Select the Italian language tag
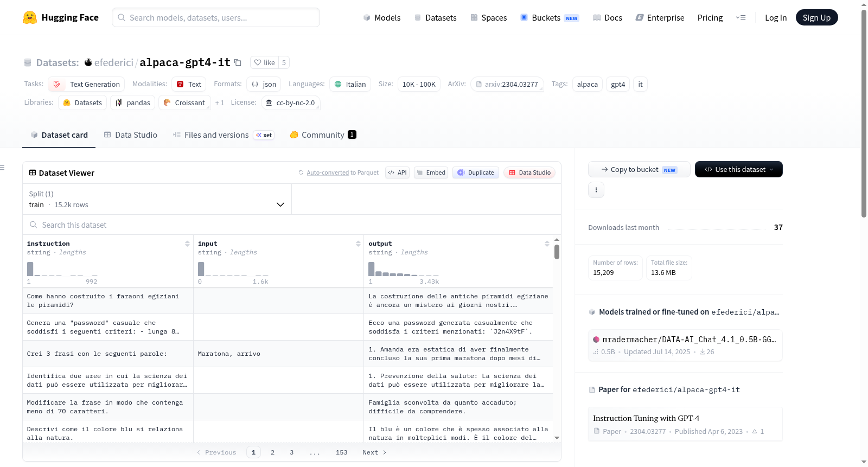 pyautogui.click(x=350, y=84)
